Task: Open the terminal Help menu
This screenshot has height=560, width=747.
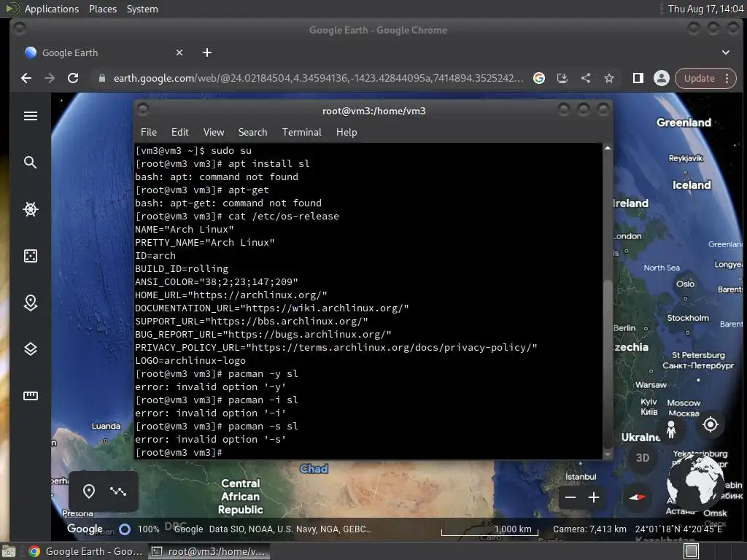Action: click(347, 133)
